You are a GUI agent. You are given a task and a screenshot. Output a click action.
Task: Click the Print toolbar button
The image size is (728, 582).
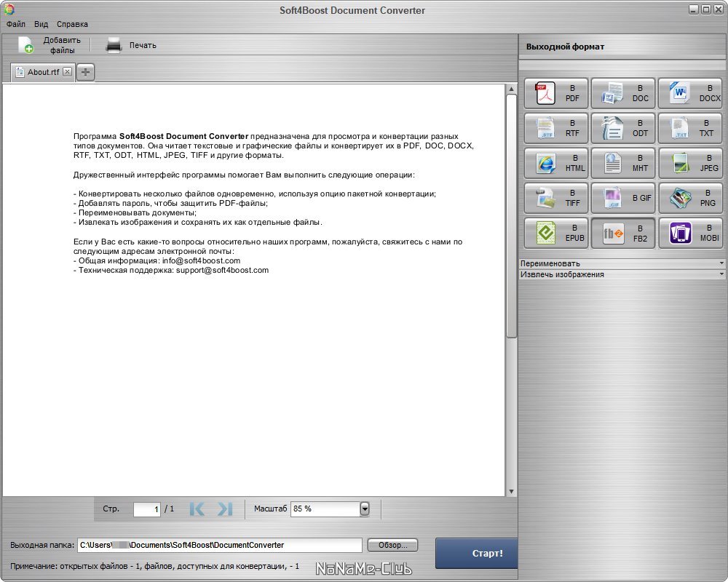pos(131,45)
